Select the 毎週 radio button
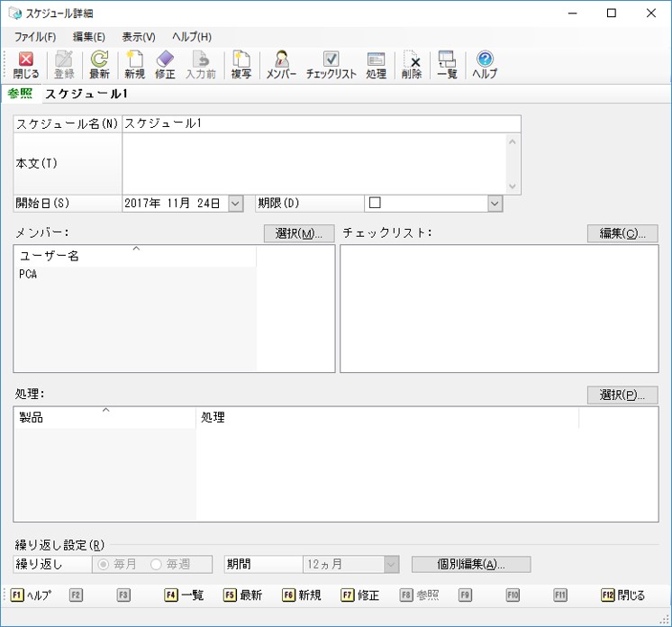 pyautogui.click(x=157, y=565)
